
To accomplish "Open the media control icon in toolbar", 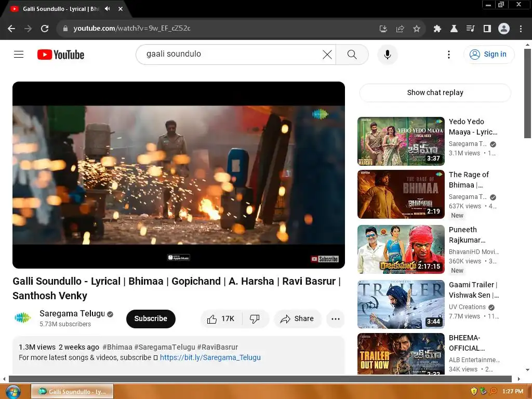I will [x=470, y=29].
